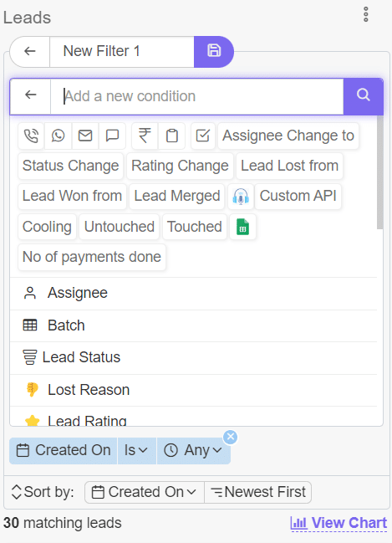Pick the chat message condition icon
Image resolution: width=392 pixels, height=543 pixels.
(x=112, y=136)
